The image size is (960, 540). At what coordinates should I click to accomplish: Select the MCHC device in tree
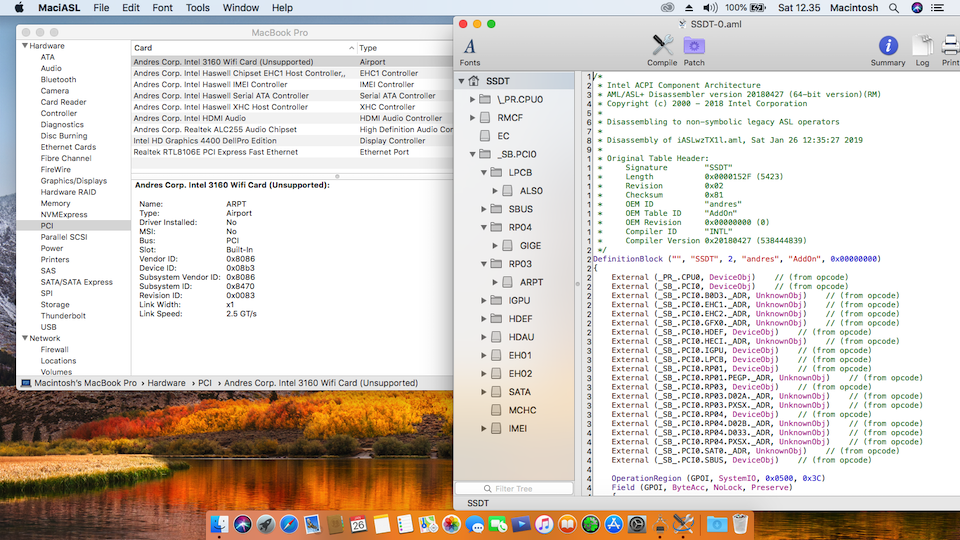pos(520,410)
